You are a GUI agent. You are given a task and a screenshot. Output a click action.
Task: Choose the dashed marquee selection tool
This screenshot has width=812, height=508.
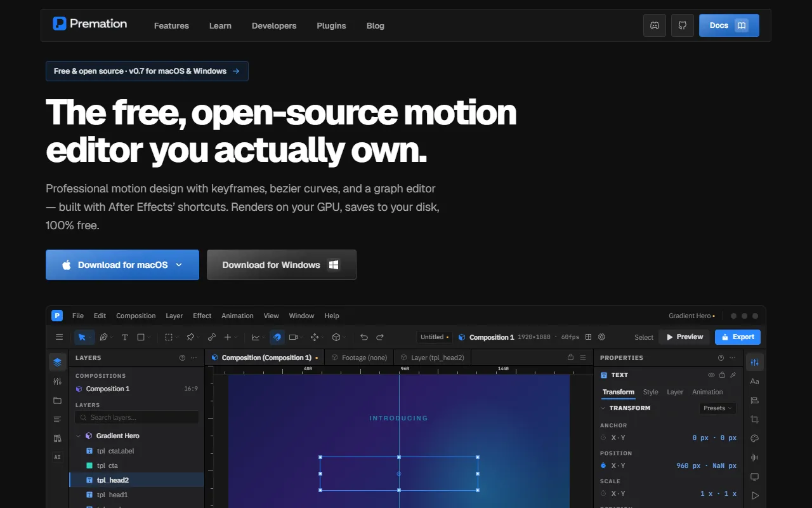[x=169, y=337]
